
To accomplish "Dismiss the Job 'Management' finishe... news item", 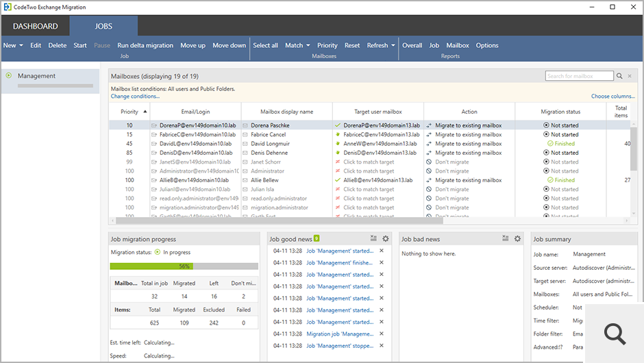I will 382,262.
